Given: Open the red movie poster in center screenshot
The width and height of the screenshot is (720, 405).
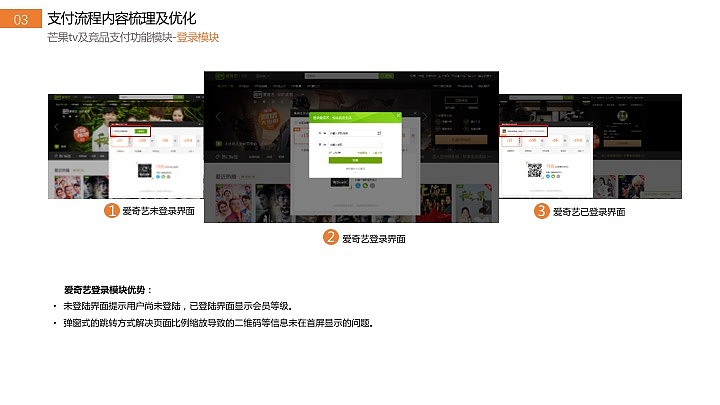Looking at the screenshot, I should [x=433, y=203].
